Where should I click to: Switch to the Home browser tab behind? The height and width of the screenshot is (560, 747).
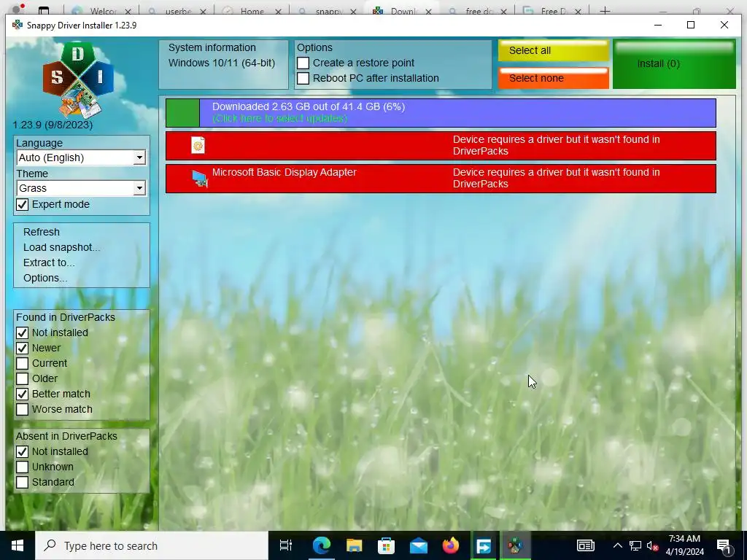pos(252,10)
